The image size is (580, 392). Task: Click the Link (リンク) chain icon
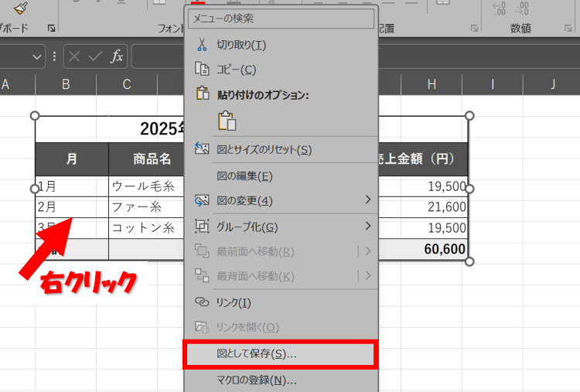pos(202,302)
